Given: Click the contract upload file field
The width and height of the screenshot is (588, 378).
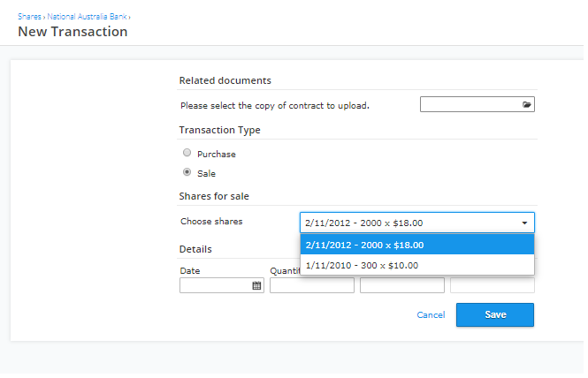Looking at the screenshot, I should (477, 104).
